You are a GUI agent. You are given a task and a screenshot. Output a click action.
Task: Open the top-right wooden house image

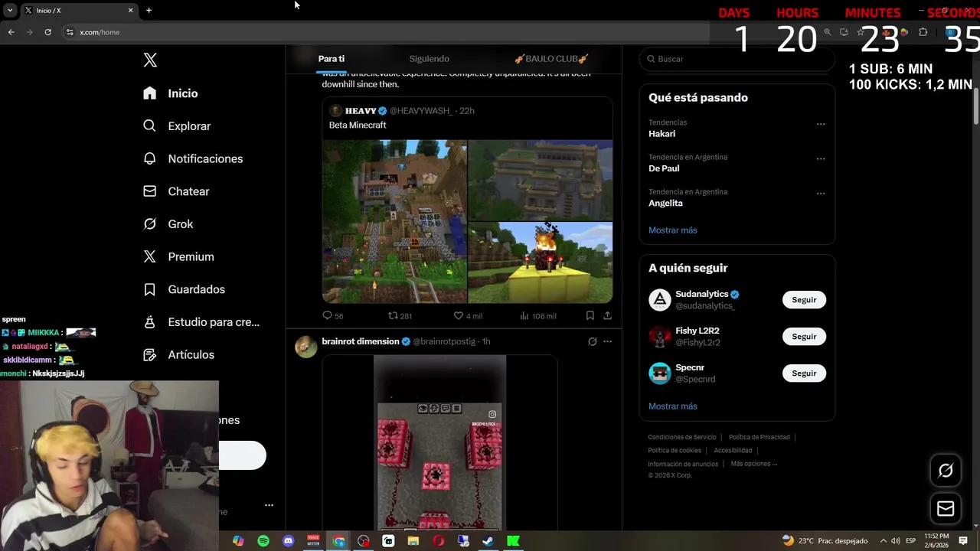(541, 180)
